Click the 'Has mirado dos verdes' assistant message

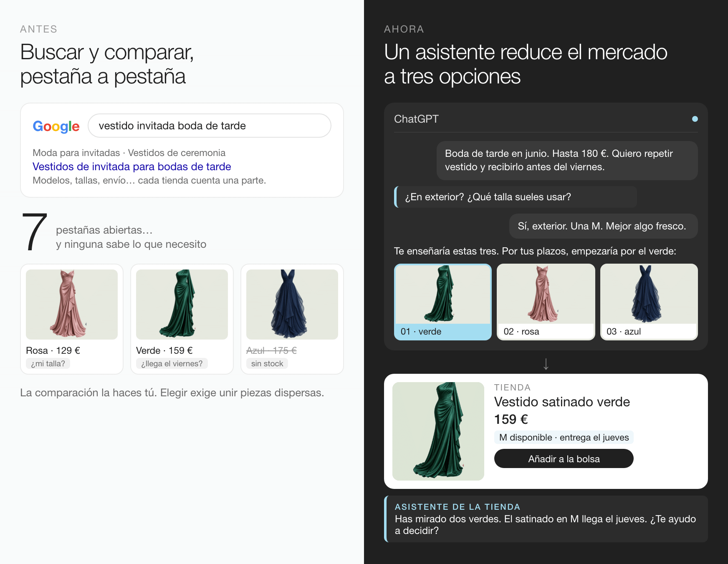coord(545,525)
